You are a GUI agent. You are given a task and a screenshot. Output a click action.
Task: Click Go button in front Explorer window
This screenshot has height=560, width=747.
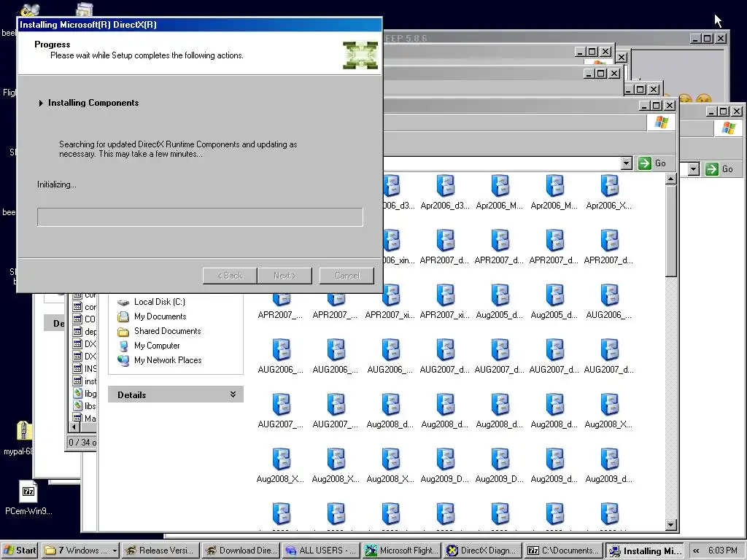[653, 163]
